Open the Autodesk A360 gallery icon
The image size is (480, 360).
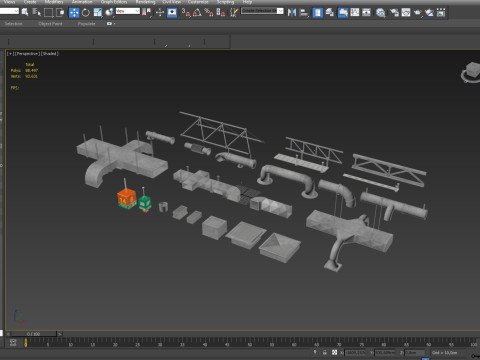[x=441, y=12]
